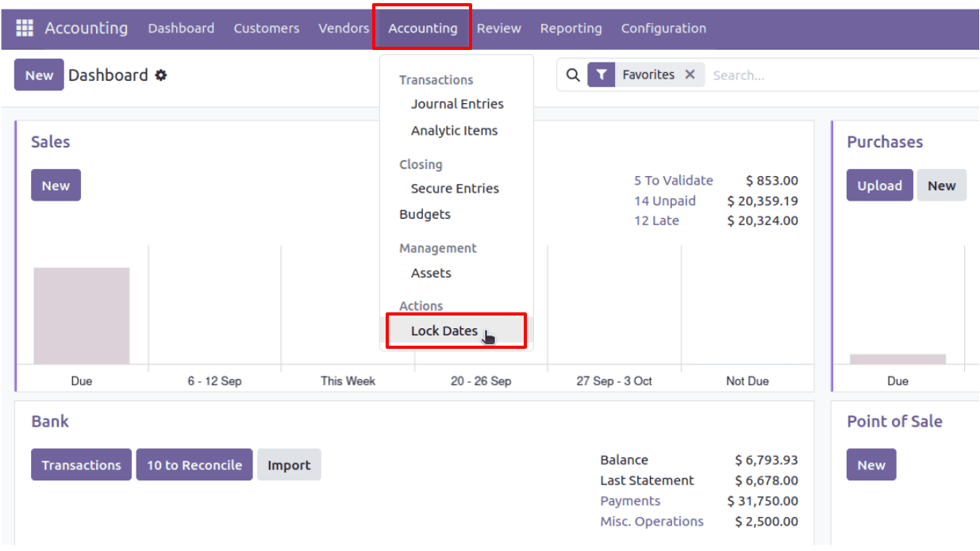This screenshot has width=980, height=551.
Task: Select Assets under Management
Action: (431, 273)
